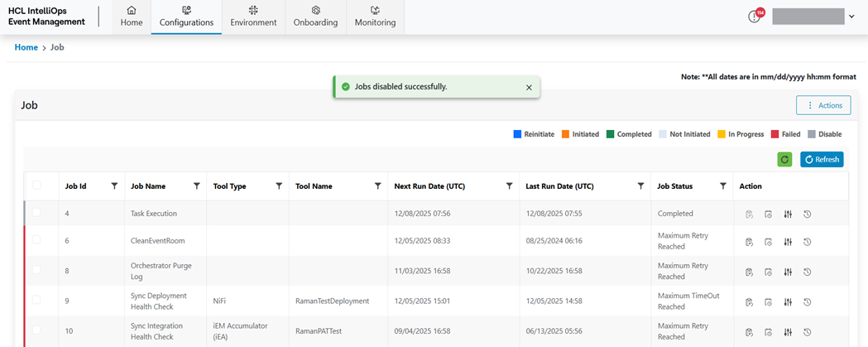This screenshot has width=868, height=347.
Task: Open settings sliders for Orchestrator Purge Log
Action: point(788,272)
